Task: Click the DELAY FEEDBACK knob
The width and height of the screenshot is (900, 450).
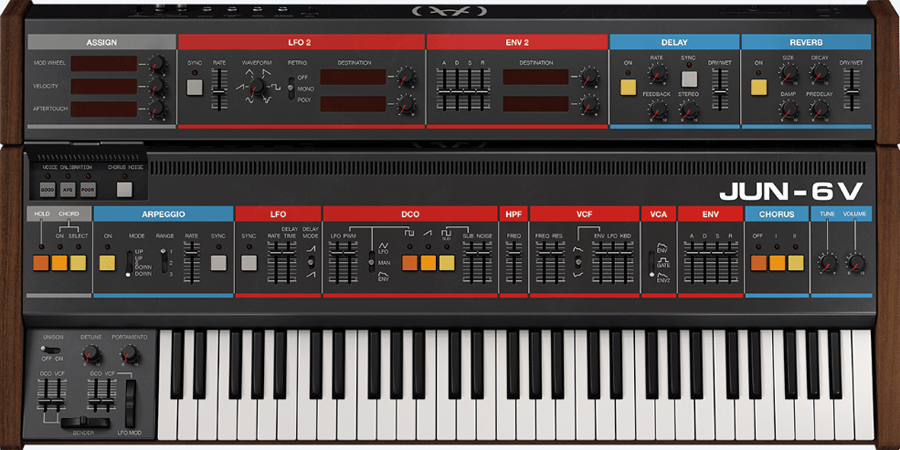Action: pyautogui.click(x=657, y=109)
